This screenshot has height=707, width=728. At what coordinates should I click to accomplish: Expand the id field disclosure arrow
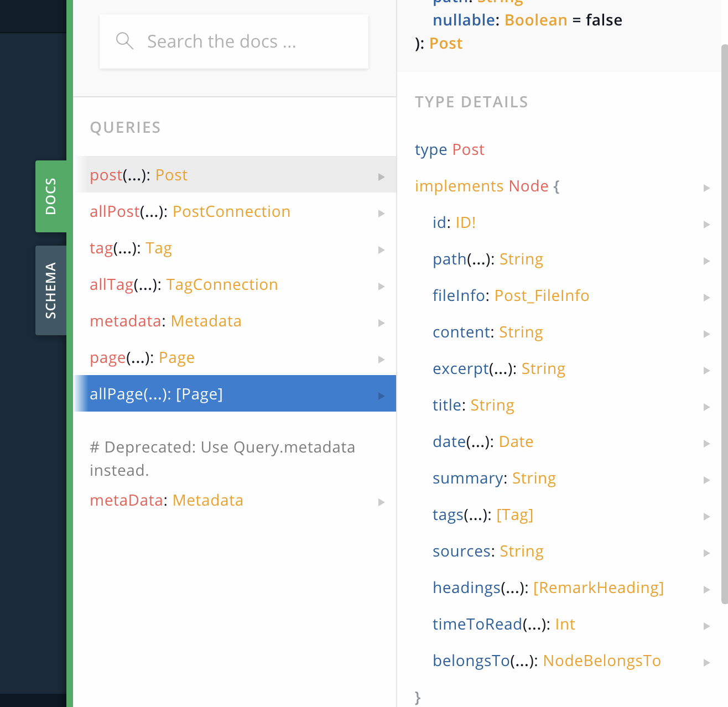pos(706,225)
